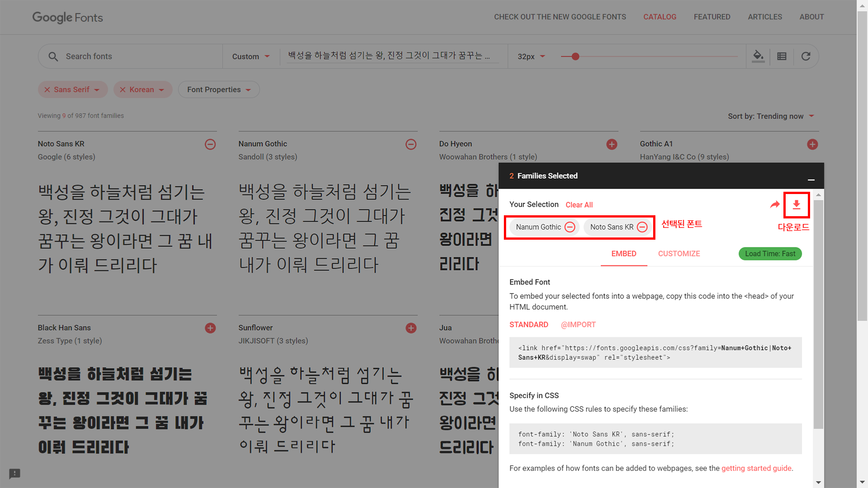Open the Noto Sans KR font title
Screen dimensions: 868x488
(x=61, y=144)
